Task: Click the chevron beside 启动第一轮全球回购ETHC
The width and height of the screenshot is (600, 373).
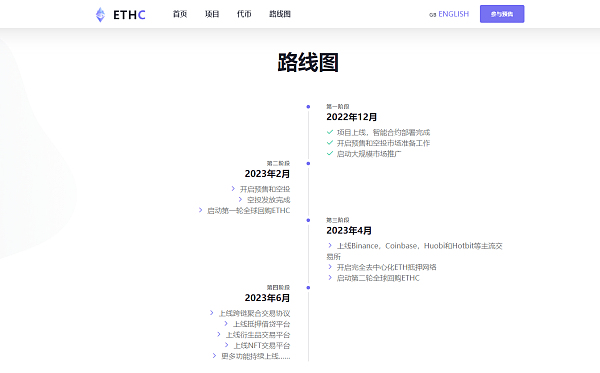Action: coord(201,210)
